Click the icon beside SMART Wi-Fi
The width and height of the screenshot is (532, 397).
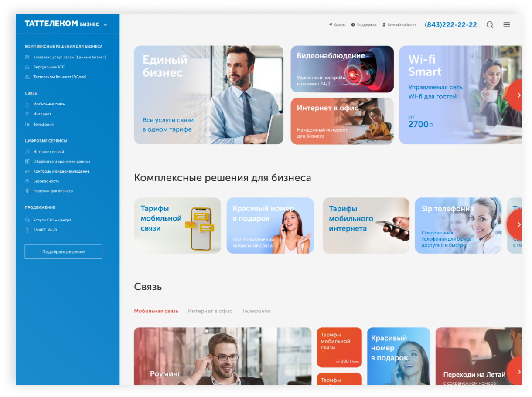tap(27, 230)
